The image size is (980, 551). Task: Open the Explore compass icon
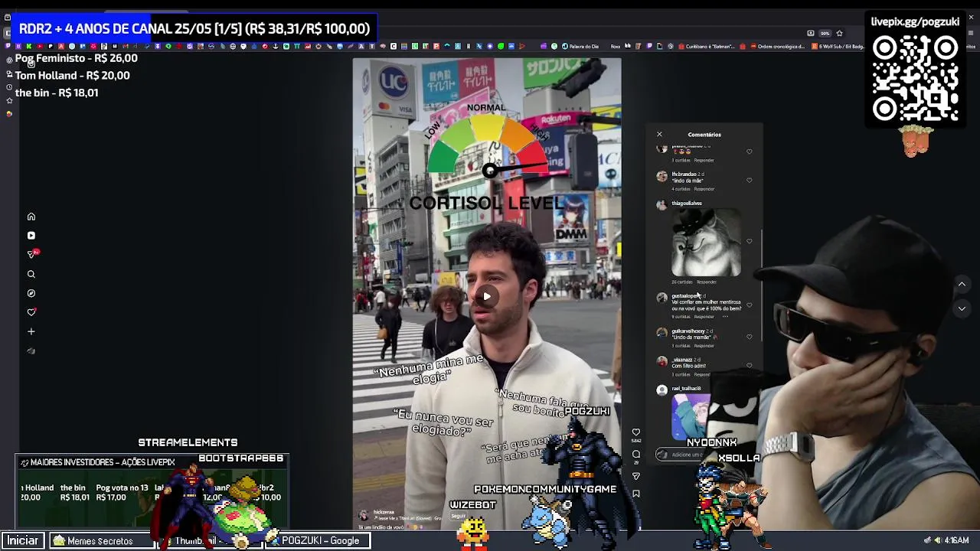pos(31,293)
